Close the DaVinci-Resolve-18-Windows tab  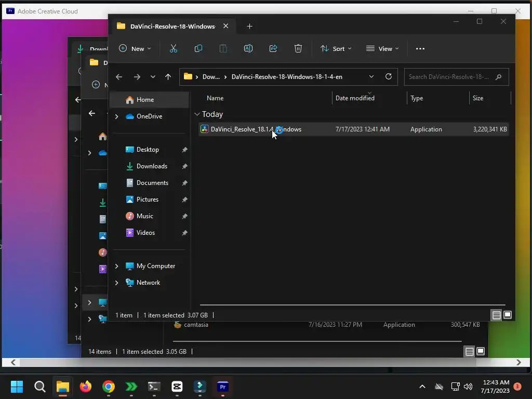click(x=225, y=26)
